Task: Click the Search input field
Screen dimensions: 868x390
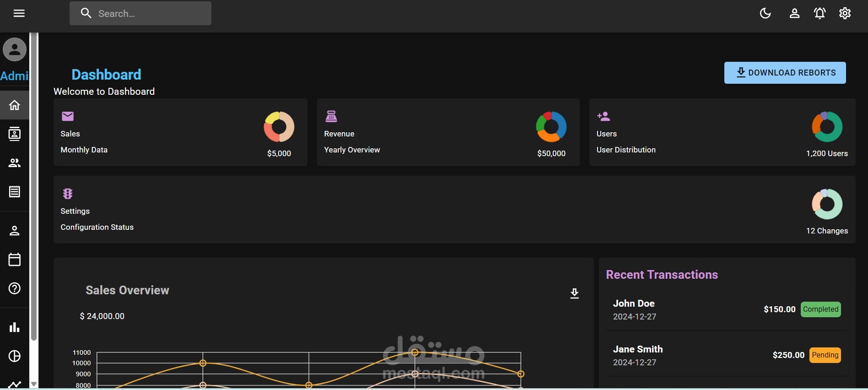Action: [140, 13]
